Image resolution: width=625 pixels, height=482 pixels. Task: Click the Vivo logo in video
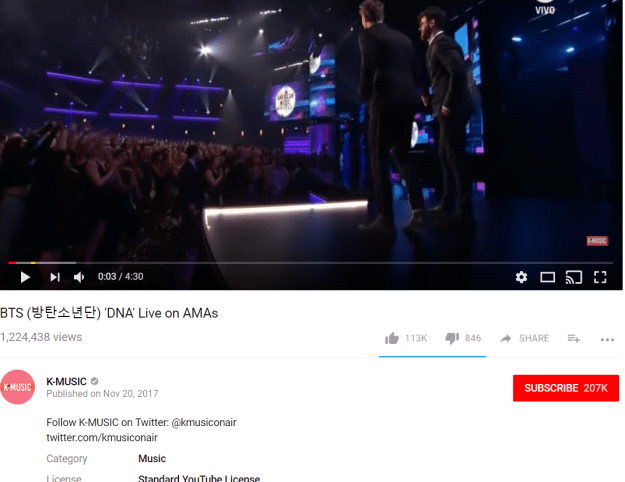click(545, 8)
